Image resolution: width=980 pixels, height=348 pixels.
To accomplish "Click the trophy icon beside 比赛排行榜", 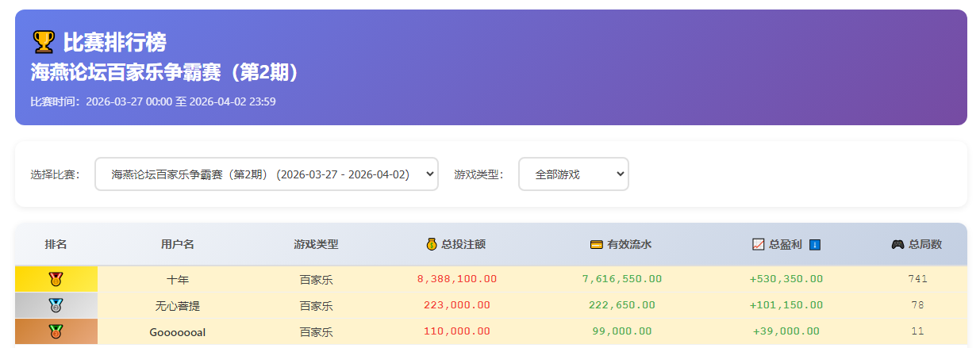I will (x=43, y=41).
